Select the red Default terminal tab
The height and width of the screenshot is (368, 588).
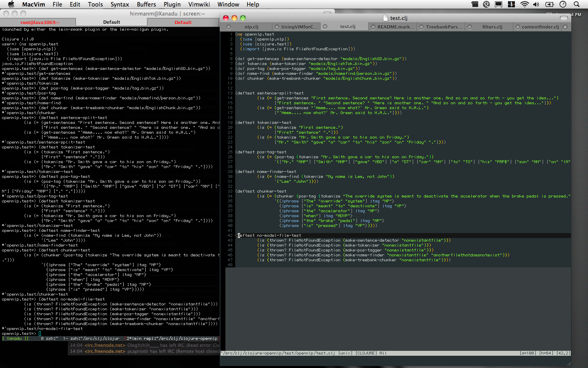183,22
